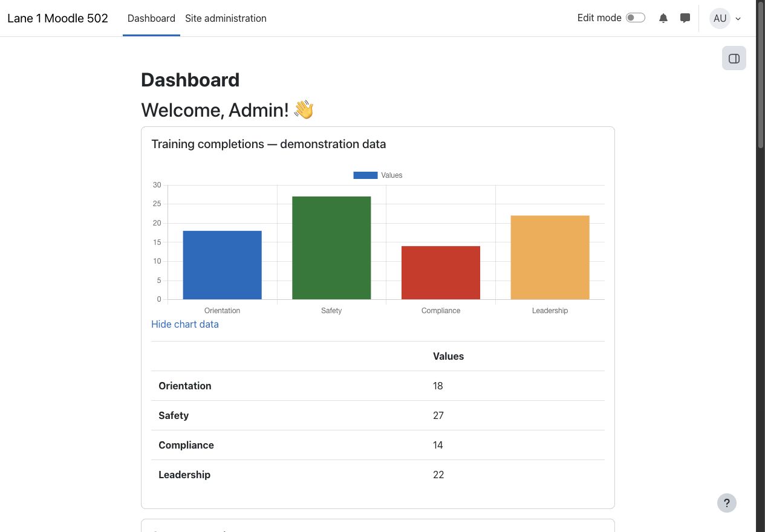Toggle the Values legend item in chart
The height and width of the screenshot is (532, 765).
click(x=378, y=175)
